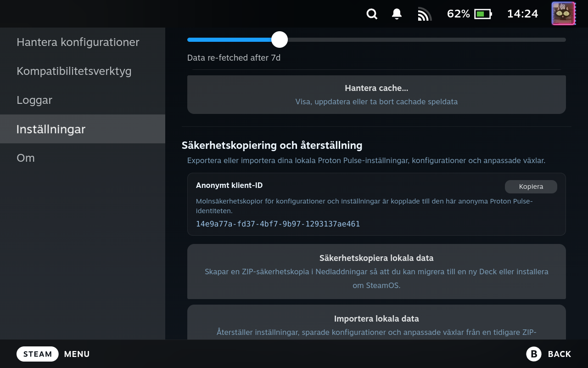Select Kompatibilitetsverktyg in the sidebar
The width and height of the screenshot is (588, 368).
pyautogui.click(x=83, y=71)
